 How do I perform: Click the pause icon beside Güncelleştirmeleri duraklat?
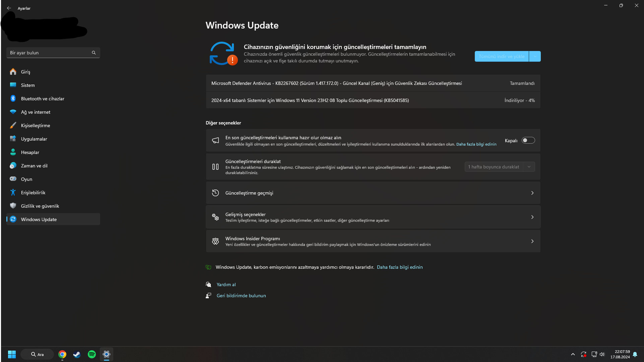point(215,167)
